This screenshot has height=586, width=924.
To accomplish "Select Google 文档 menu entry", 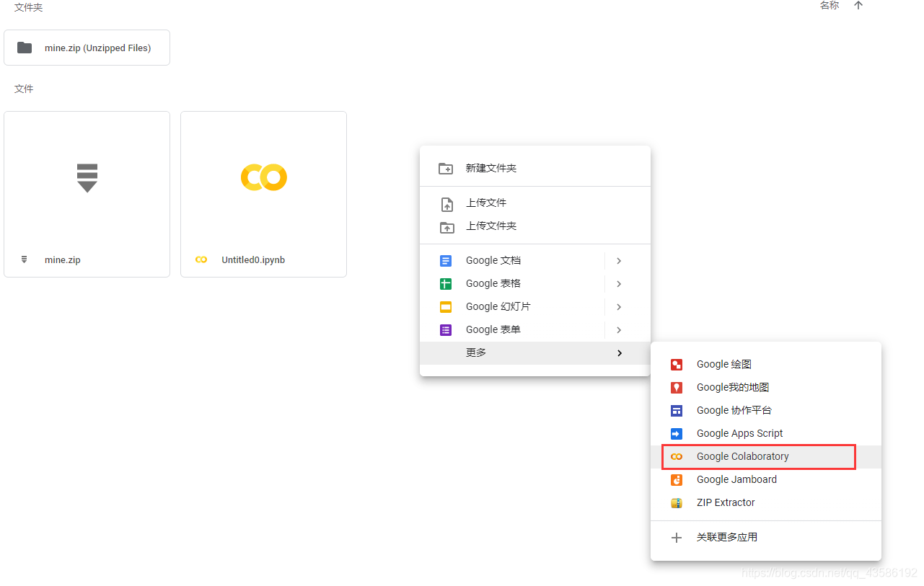I will point(535,261).
